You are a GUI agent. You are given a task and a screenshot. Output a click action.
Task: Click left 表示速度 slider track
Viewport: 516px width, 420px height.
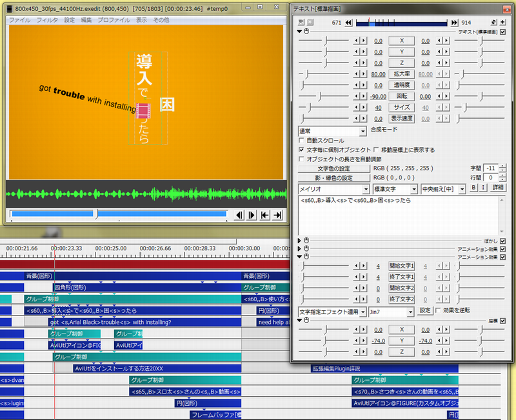pos(324,119)
